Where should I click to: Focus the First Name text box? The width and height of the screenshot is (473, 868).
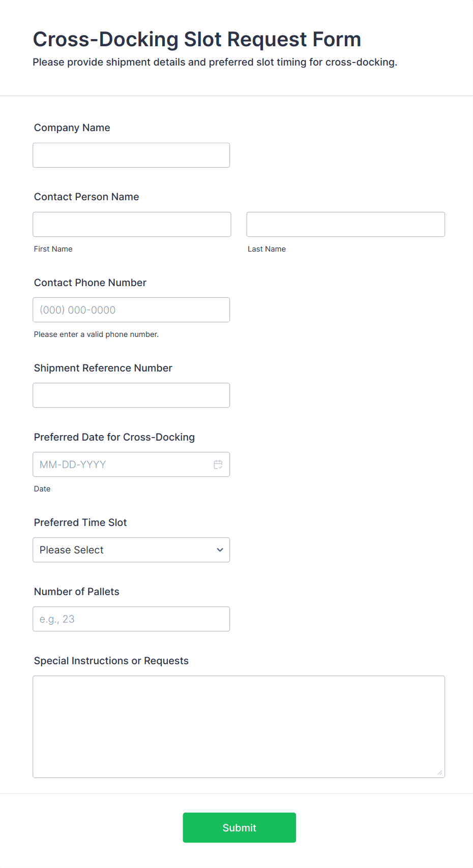(132, 224)
